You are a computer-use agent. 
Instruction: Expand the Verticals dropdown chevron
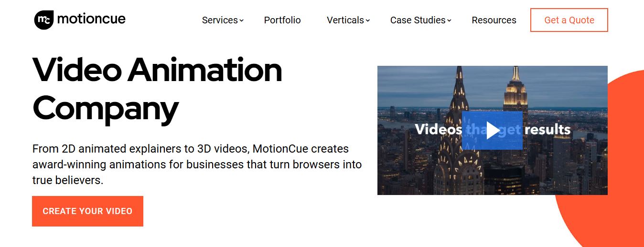click(367, 21)
